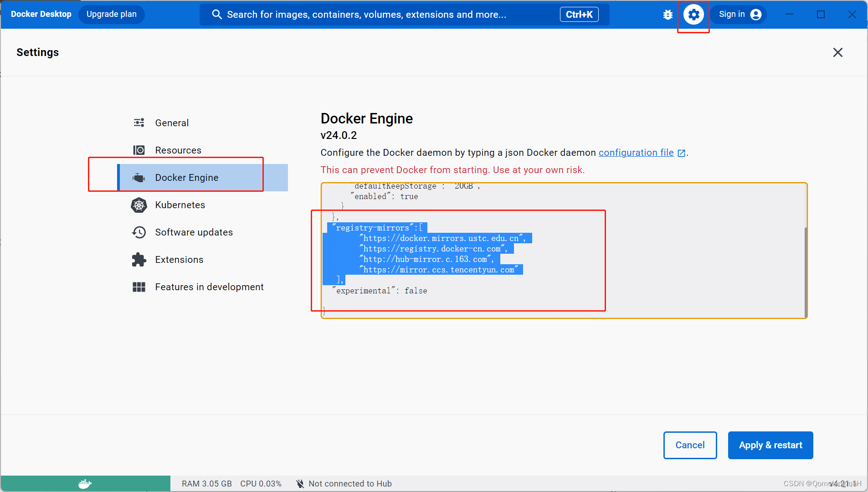
Task: Click the Docker Desktop title label
Action: tap(41, 14)
